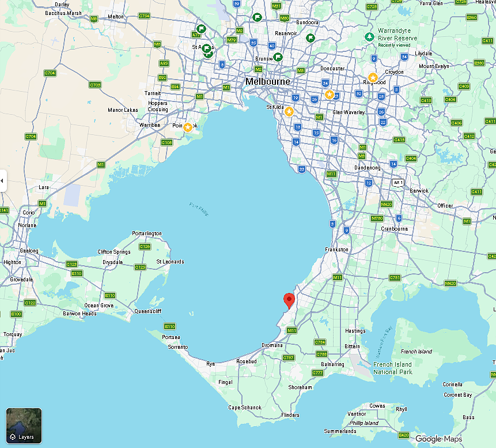Click the C406 route shield
The image size is (496, 448).
point(456,123)
